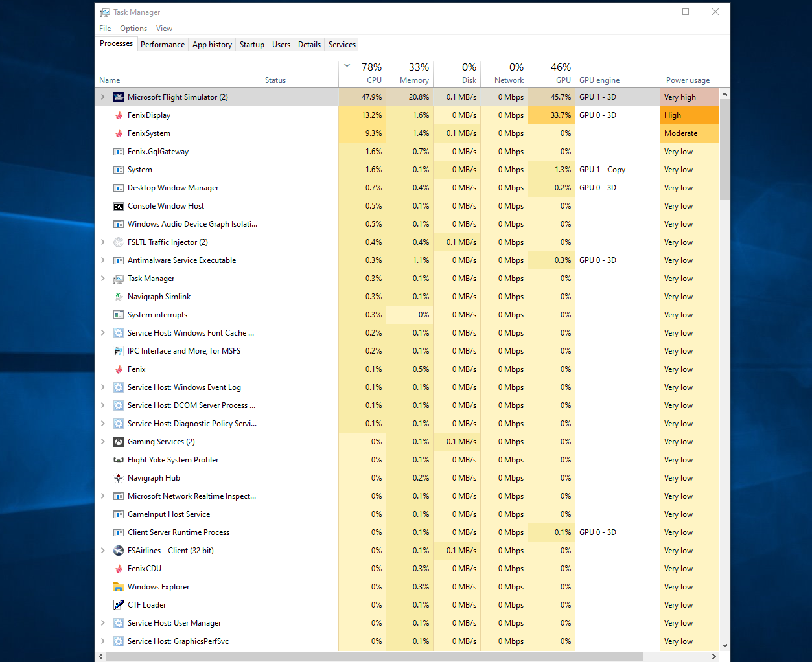Expand the Microsoft Flight Simulator (2) group
Screen dimensions: 812x662
coord(102,97)
